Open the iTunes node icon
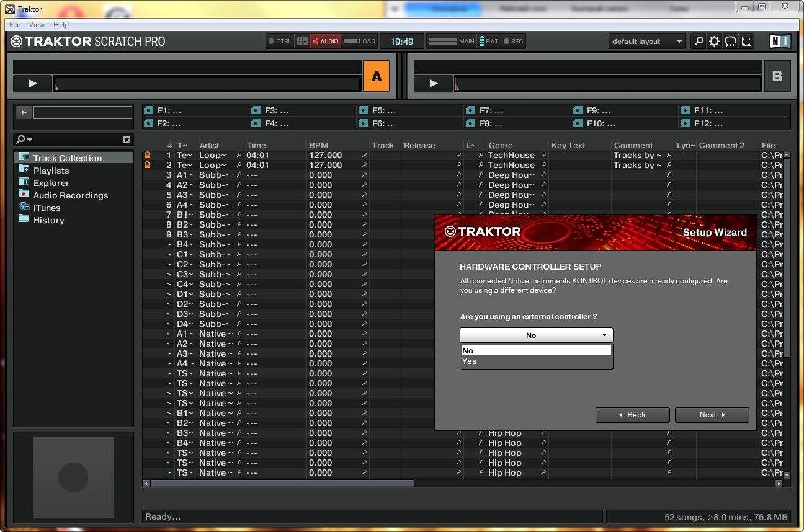 coord(24,207)
